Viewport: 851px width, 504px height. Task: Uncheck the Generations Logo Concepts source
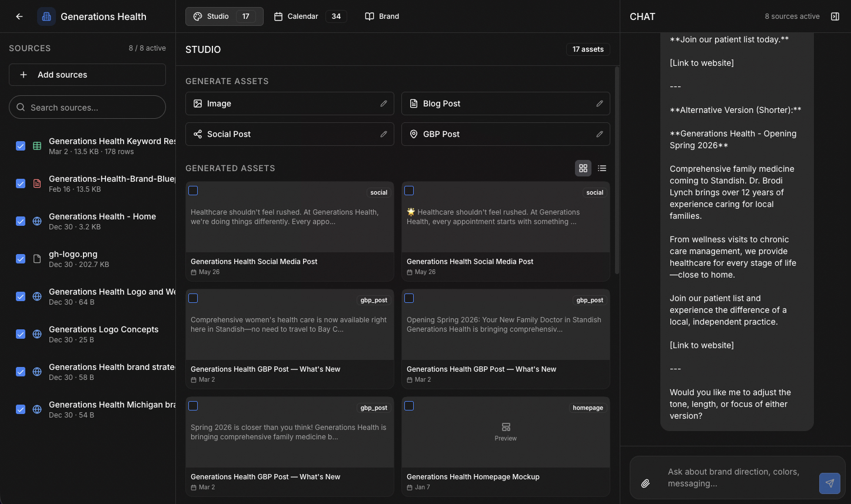pyautogui.click(x=21, y=334)
